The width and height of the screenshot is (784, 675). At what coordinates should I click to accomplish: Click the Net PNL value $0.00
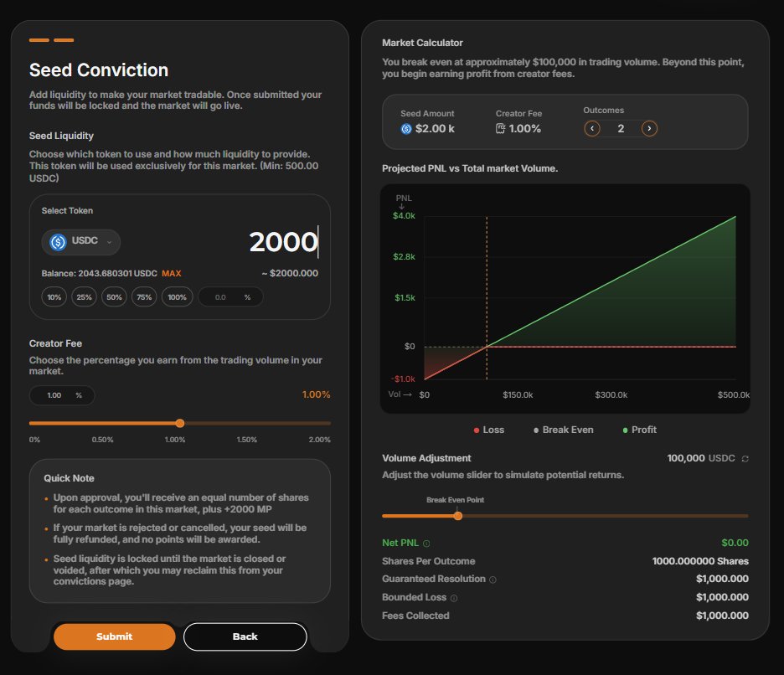735,543
